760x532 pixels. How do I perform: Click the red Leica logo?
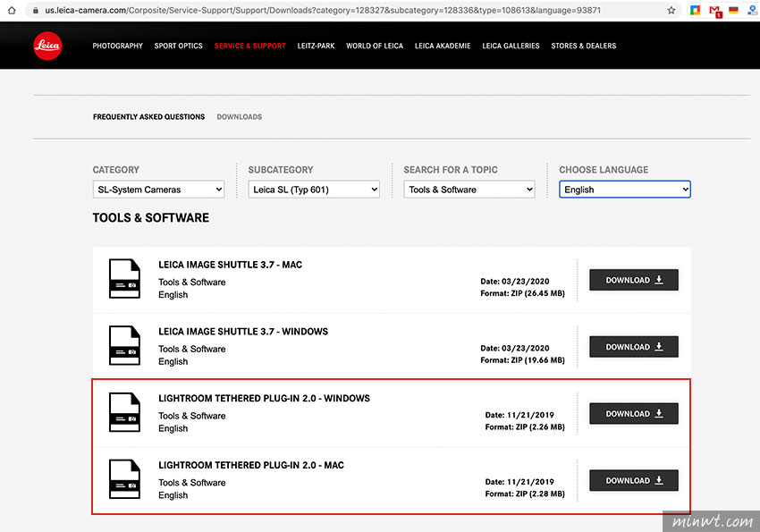47,46
